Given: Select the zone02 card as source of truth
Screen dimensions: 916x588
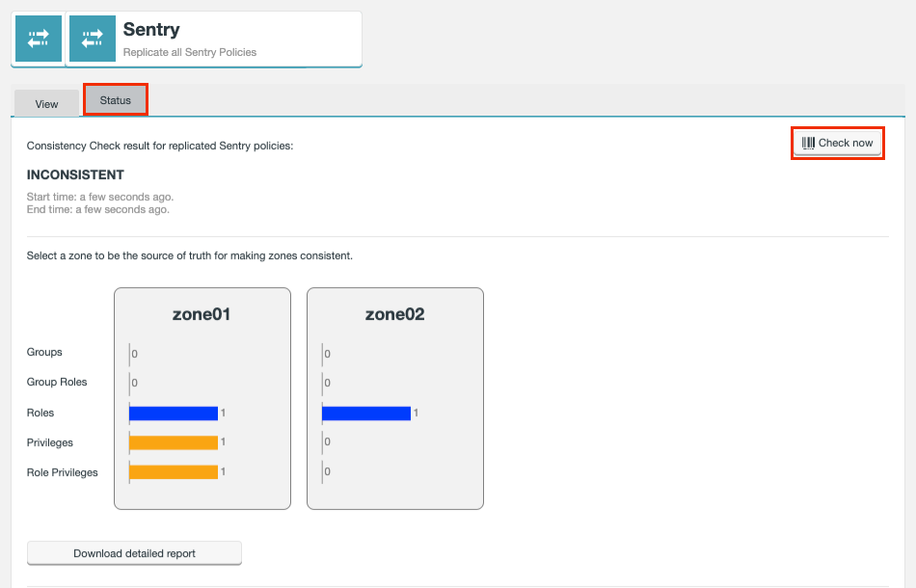Looking at the screenshot, I should coord(395,398).
